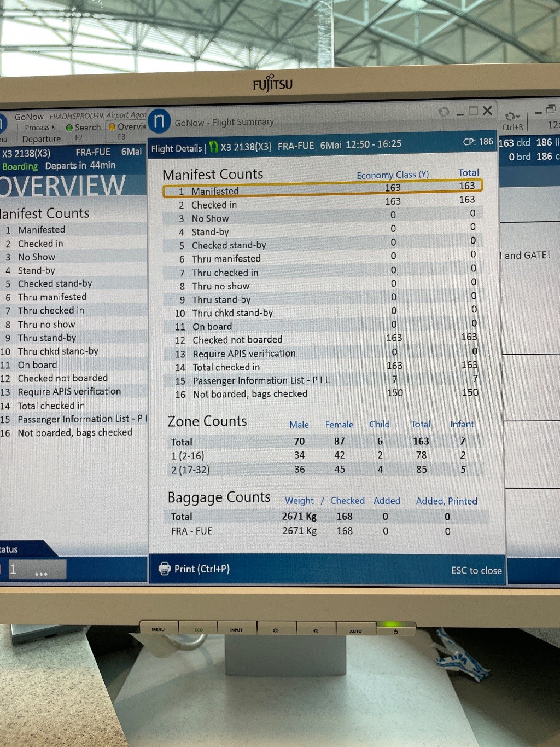Open the Process menu arrow
Screen dimensions: 560x747
click(x=53, y=128)
